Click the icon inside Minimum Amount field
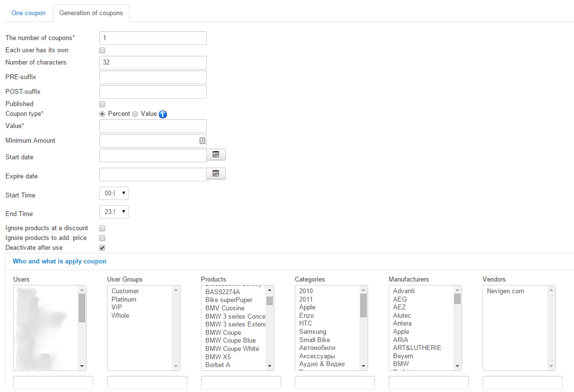574x392 pixels. coord(201,141)
